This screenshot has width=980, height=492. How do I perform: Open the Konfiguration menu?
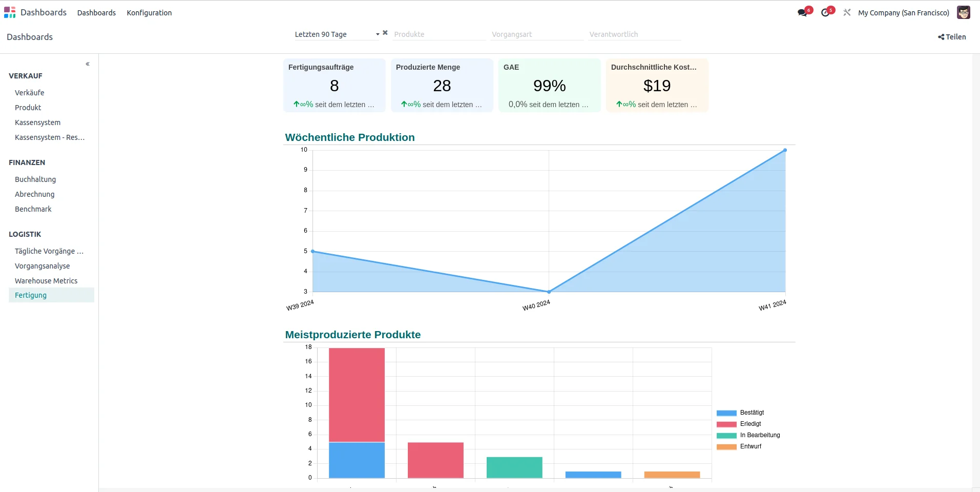[x=149, y=13]
